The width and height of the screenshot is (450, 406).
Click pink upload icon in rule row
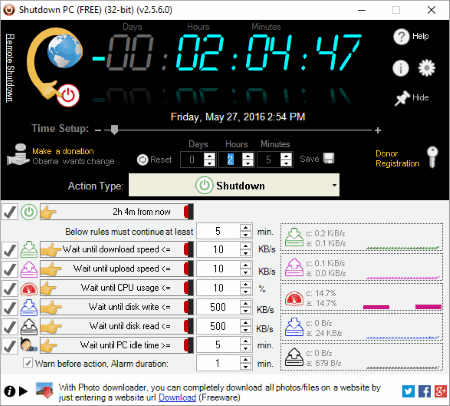(29, 269)
